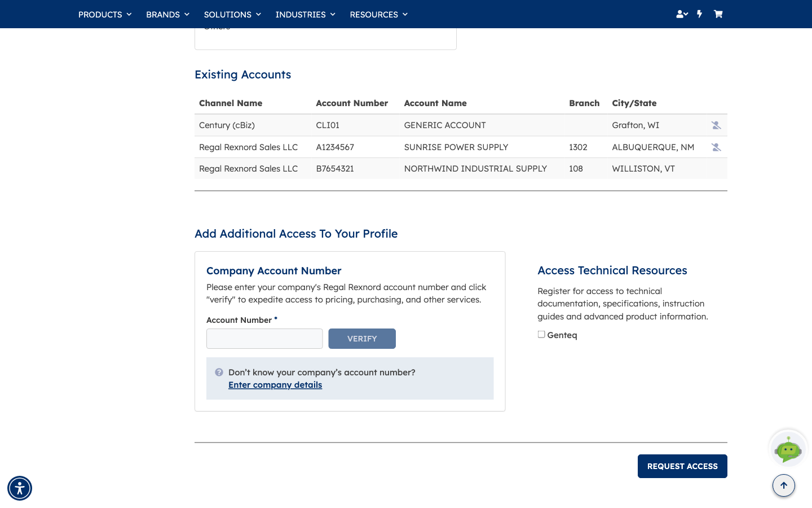Viewport: 812px width, 508px height.
Task: Click the Access Technical Resources heading
Action: point(612,270)
